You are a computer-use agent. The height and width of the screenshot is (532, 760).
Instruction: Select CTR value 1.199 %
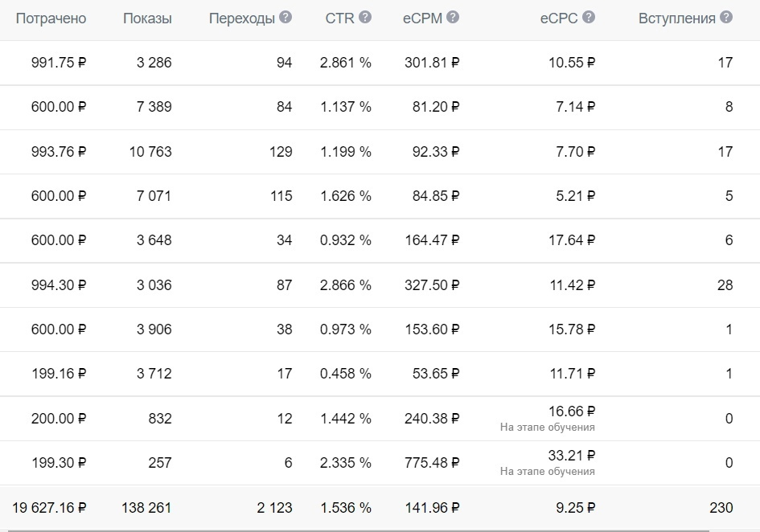coord(346,152)
